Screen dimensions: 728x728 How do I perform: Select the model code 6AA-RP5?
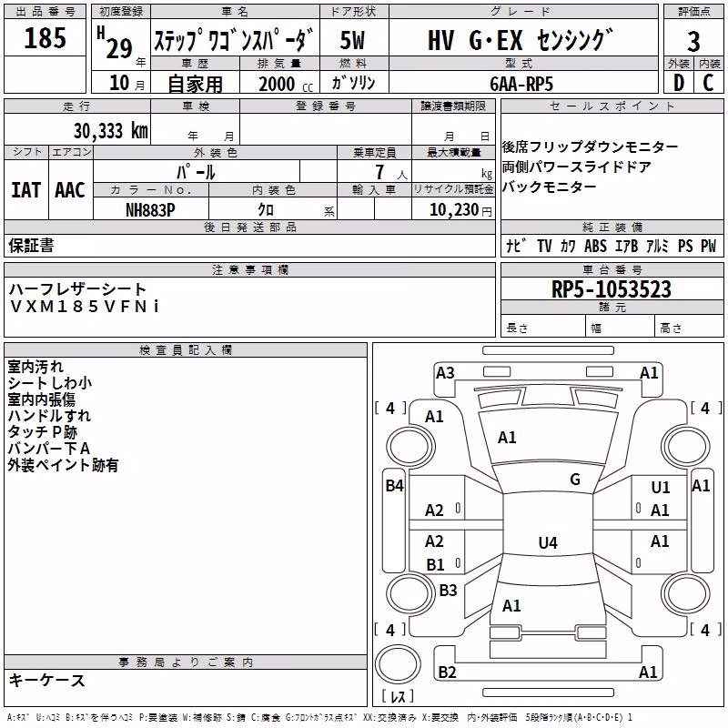coord(521,84)
